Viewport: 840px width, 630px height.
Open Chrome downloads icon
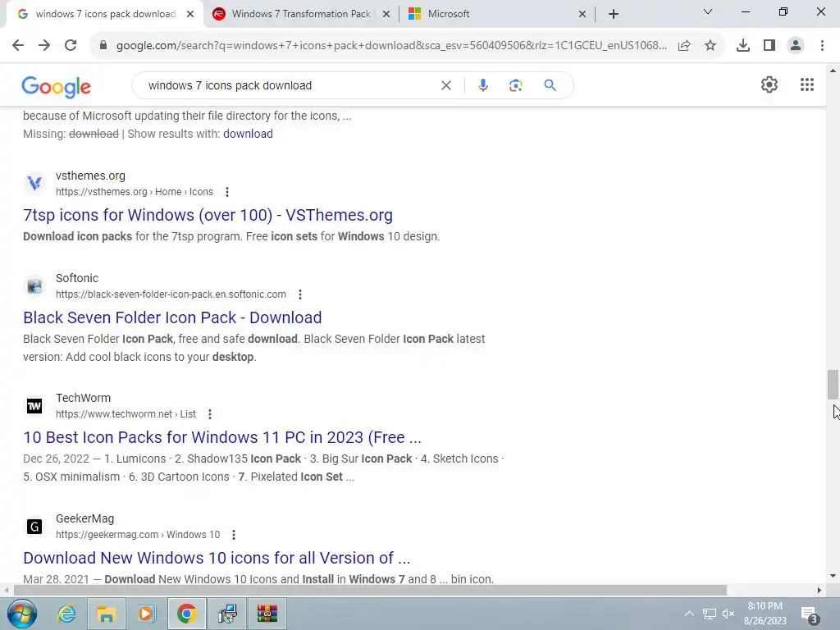[x=743, y=46]
